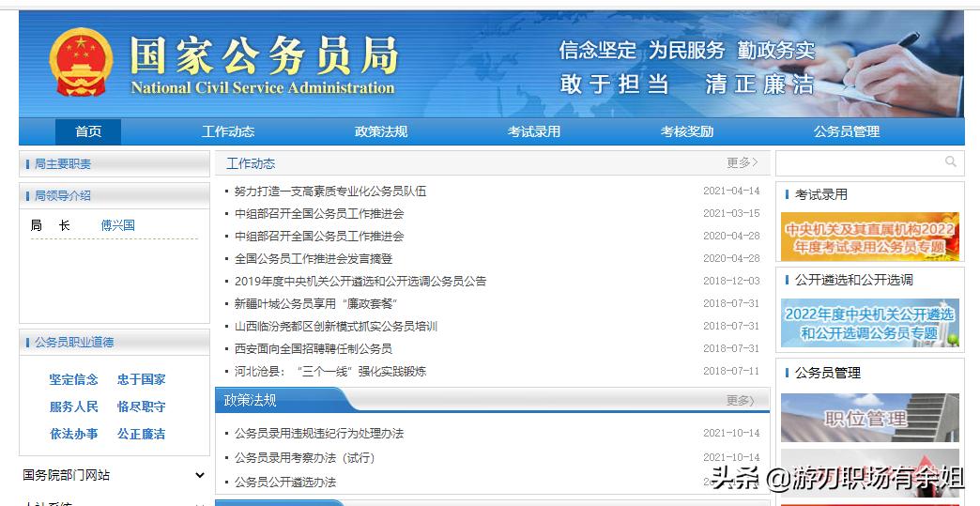Open 中组部召开全国公务员工作推进会 dated 2020-04-28
This screenshot has width=980, height=506.
point(319,237)
